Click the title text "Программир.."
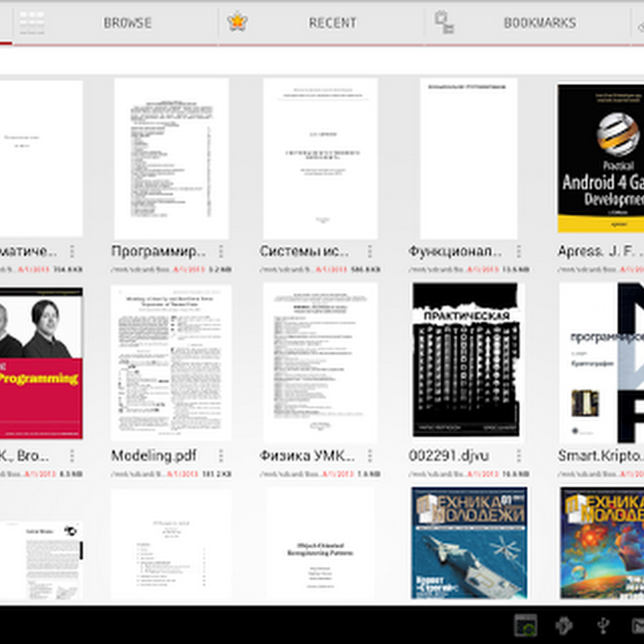The height and width of the screenshot is (644, 644). 159,251
